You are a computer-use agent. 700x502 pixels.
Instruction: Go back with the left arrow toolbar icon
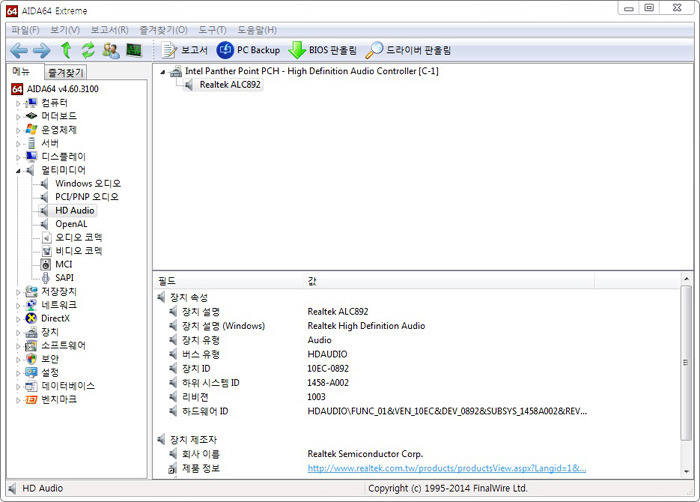click(x=19, y=50)
